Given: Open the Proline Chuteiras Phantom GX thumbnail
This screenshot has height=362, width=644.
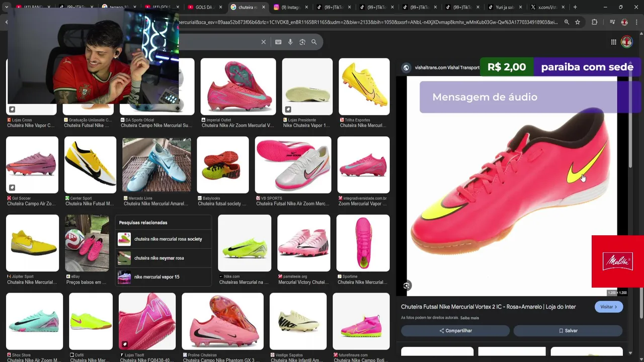Looking at the screenshot, I should coord(222,322).
